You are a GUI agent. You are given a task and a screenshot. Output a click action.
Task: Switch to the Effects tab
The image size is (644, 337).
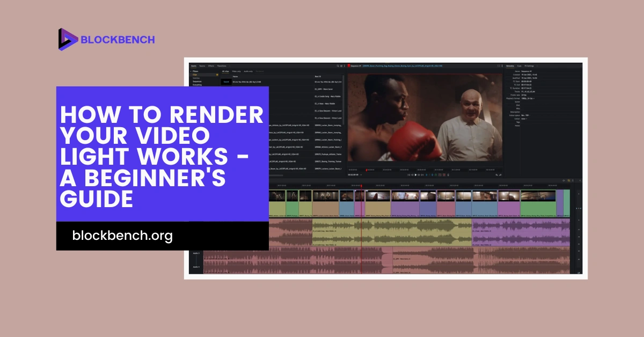pyautogui.click(x=211, y=66)
